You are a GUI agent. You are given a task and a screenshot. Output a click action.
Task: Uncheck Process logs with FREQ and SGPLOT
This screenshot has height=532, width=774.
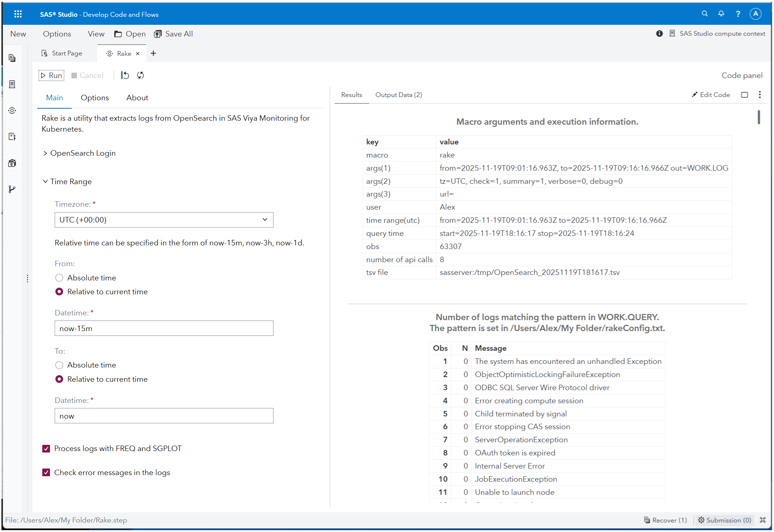[x=46, y=448]
